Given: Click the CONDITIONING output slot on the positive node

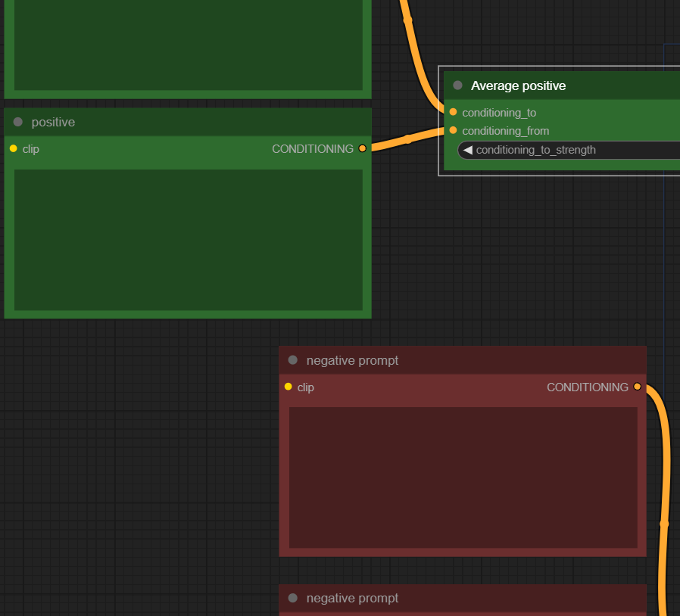Looking at the screenshot, I should click(362, 148).
